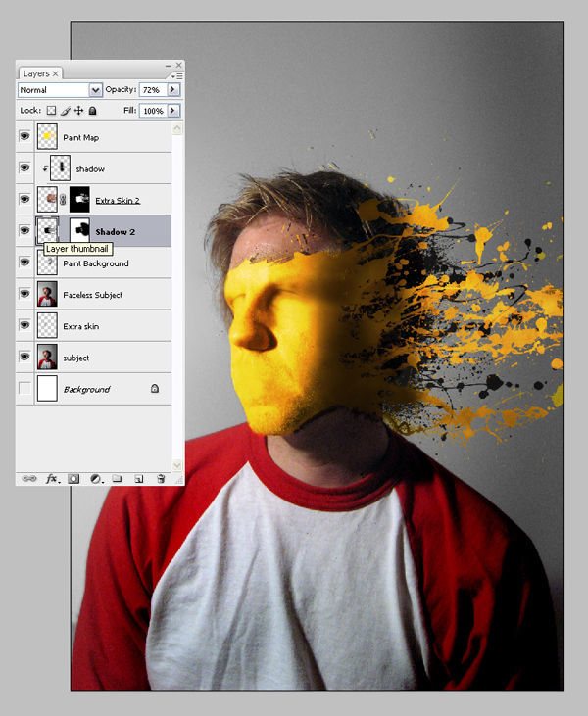Expand the Fill slider arrow
The width and height of the screenshot is (588, 716).
(x=173, y=111)
